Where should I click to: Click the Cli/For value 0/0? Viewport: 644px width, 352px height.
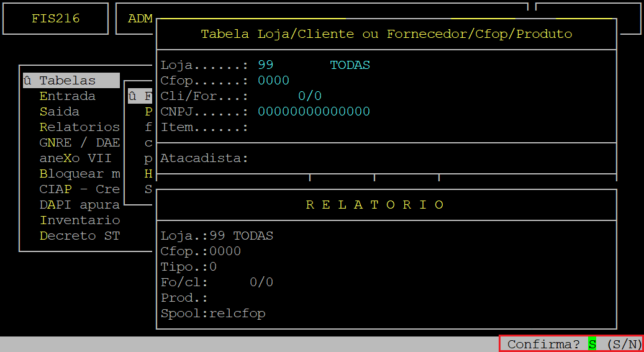click(310, 96)
